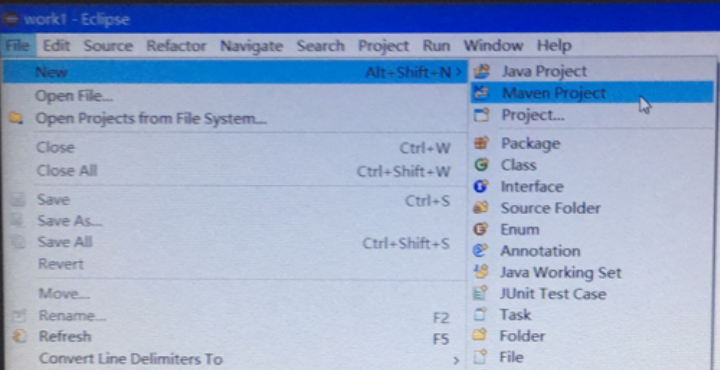Click the Folder icon in New submenu
This screenshot has width=720, height=370.
tap(479, 336)
